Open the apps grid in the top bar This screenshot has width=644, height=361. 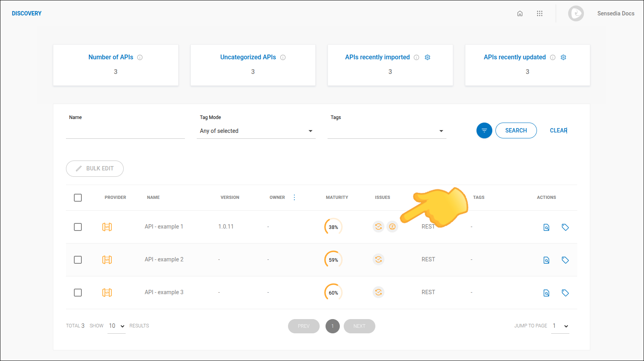[540, 13]
